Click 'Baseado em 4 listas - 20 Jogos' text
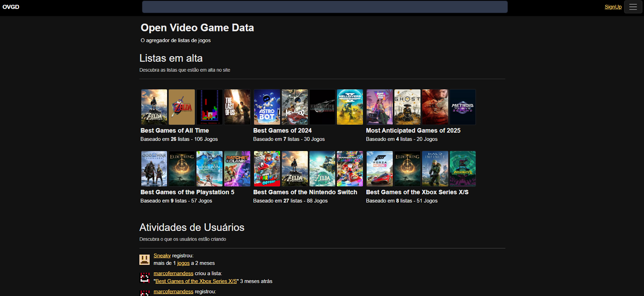Image resolution: width=644 pixels, height=296 pixels. point(402,139)
